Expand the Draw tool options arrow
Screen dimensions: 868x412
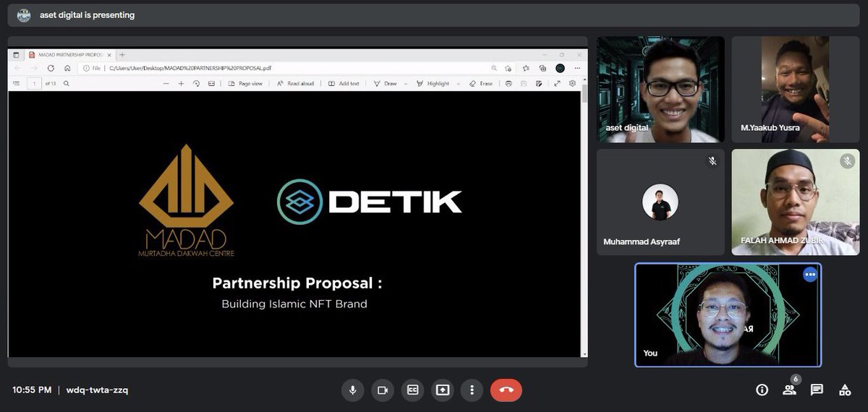[406, 84]
